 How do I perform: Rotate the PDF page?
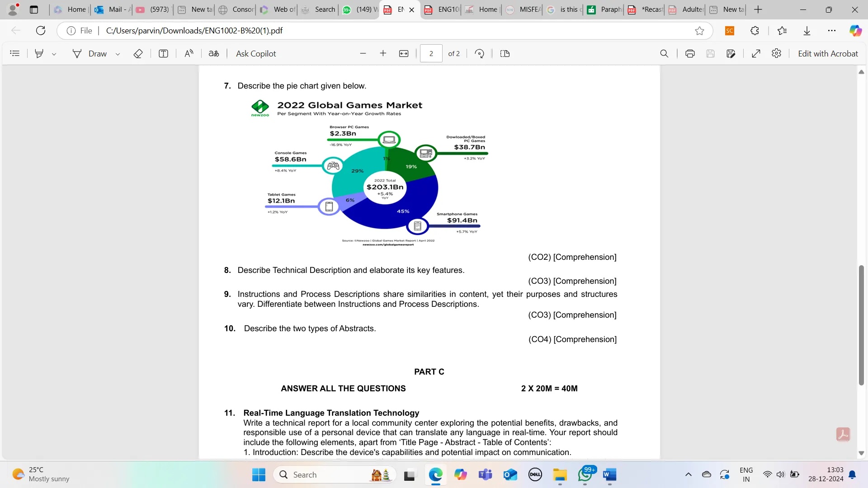(479, 53)
